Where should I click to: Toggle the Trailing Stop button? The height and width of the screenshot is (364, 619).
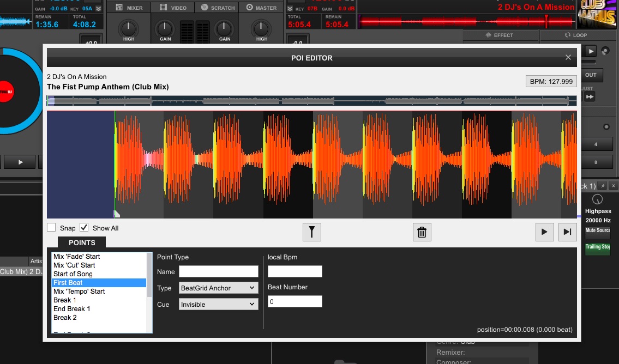pyautogui.click(x=598, y=248)
